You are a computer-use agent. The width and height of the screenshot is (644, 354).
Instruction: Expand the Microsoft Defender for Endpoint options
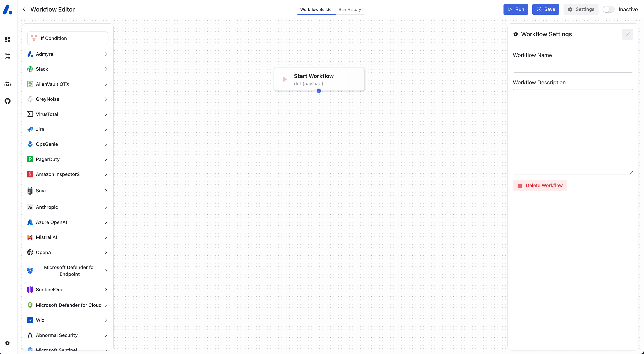point(106,270)
